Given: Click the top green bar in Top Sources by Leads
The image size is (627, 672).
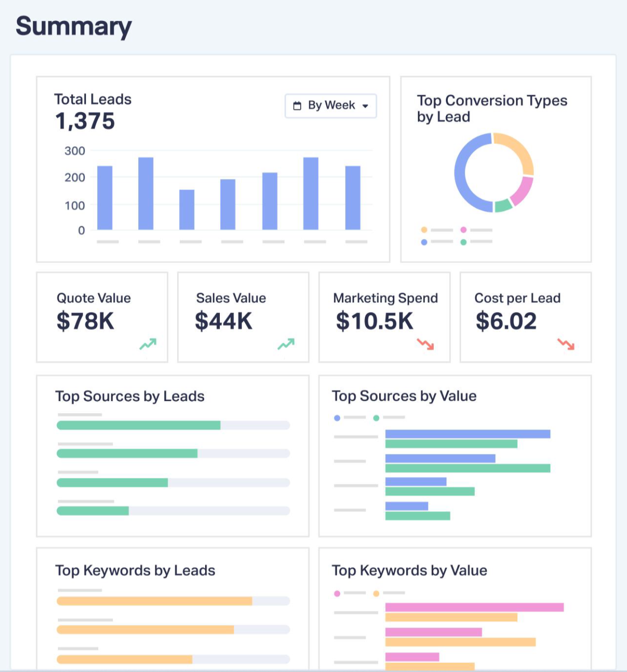Looking at the screenshot, I should pos(138,425).
